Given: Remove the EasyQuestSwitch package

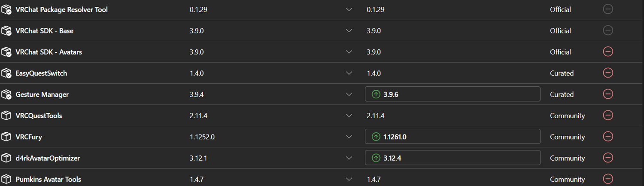Looking at the screenshot, I should (608, 73).
